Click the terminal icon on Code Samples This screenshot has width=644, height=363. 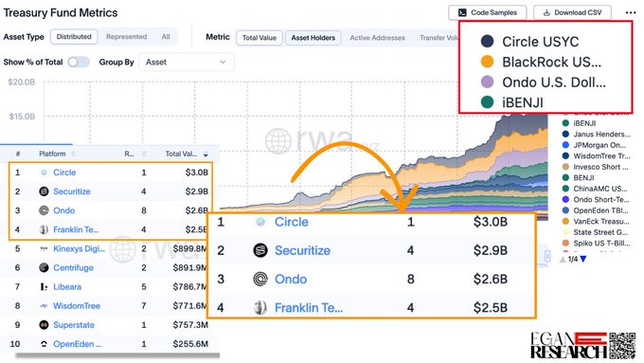462,12
